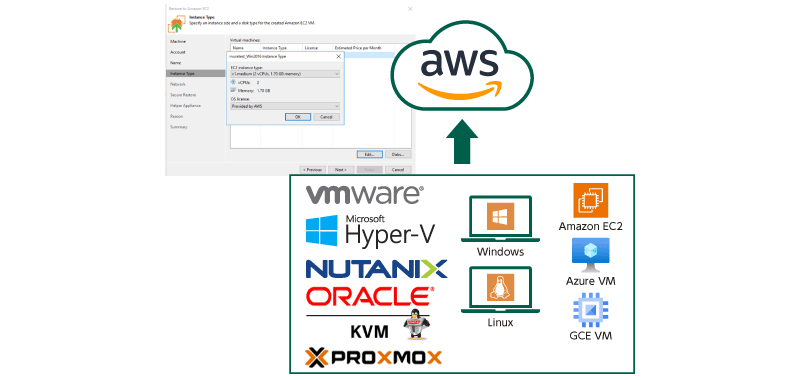Image resolution: width=800 pixels, height=380 pixels.
Task: Click the Linux laptop icon
Action: point(501,290)
